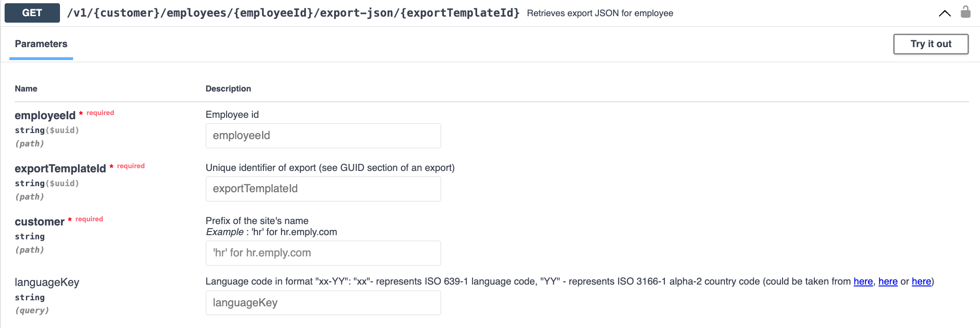The height and width of the screenshot is (328, 980).
Task: Click the customer field with 'hr' placeholder
Action: tap(323, 253)
